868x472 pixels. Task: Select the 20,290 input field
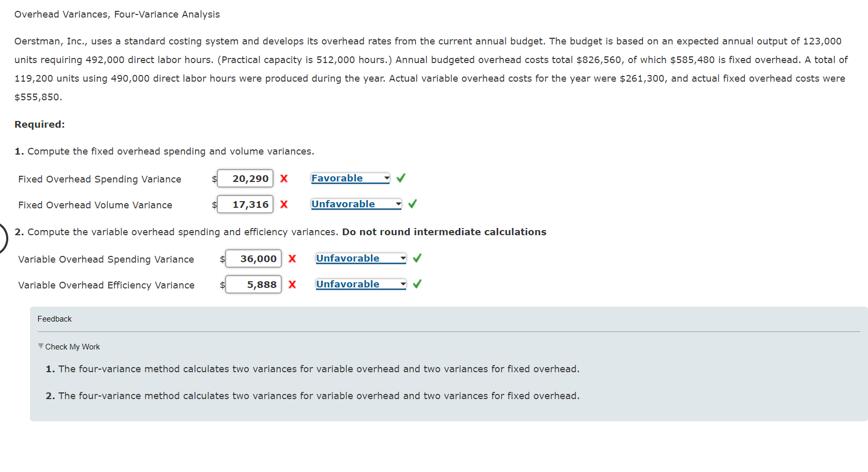tap(245, 178)
